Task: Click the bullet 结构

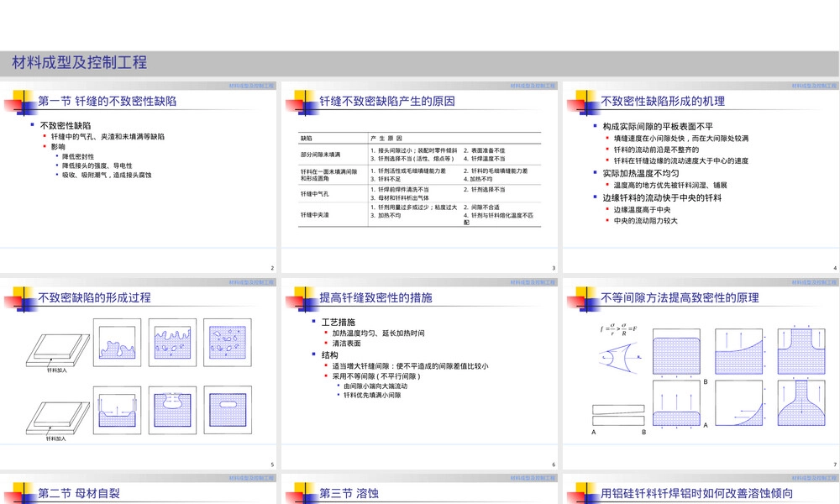Action: tap(329, 354)
